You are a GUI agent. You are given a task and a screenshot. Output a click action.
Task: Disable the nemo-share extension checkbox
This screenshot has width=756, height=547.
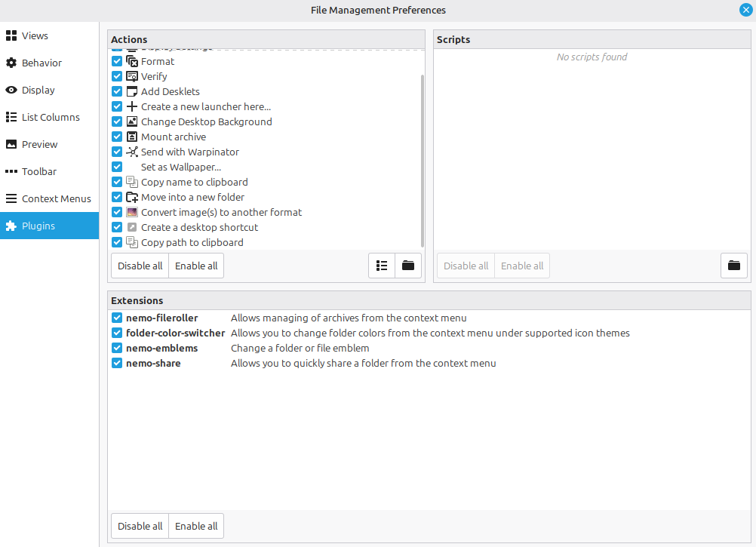[x=117, y=363]
